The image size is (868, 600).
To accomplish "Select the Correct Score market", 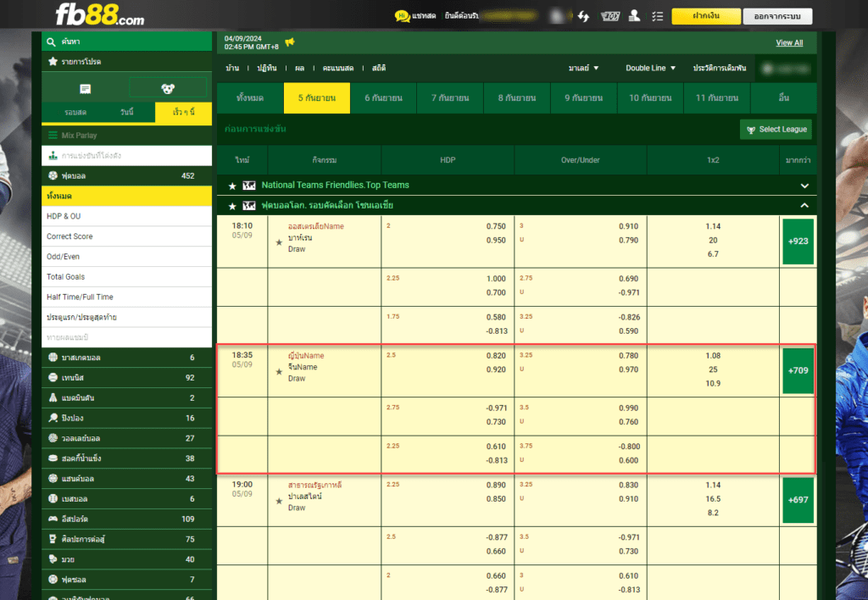I will pyautogui.click(x=127, y=236).
